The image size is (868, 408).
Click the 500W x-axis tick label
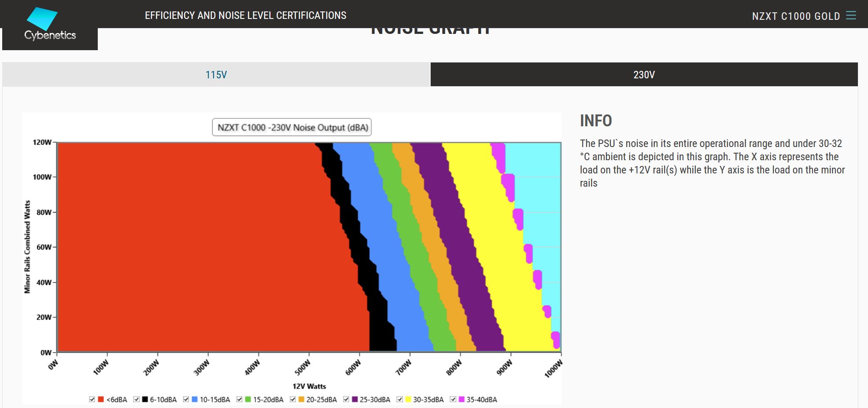303,367
